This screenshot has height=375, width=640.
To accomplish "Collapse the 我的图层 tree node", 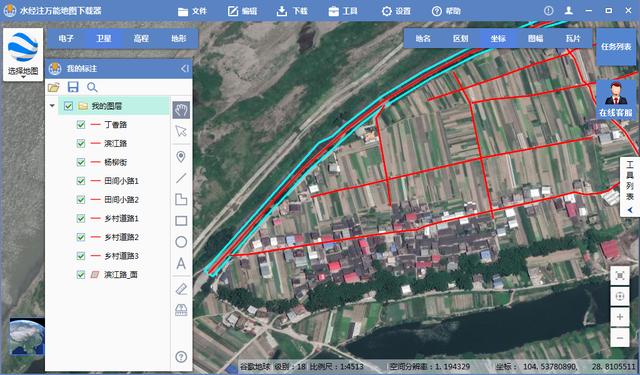I will tap(52, 106).
